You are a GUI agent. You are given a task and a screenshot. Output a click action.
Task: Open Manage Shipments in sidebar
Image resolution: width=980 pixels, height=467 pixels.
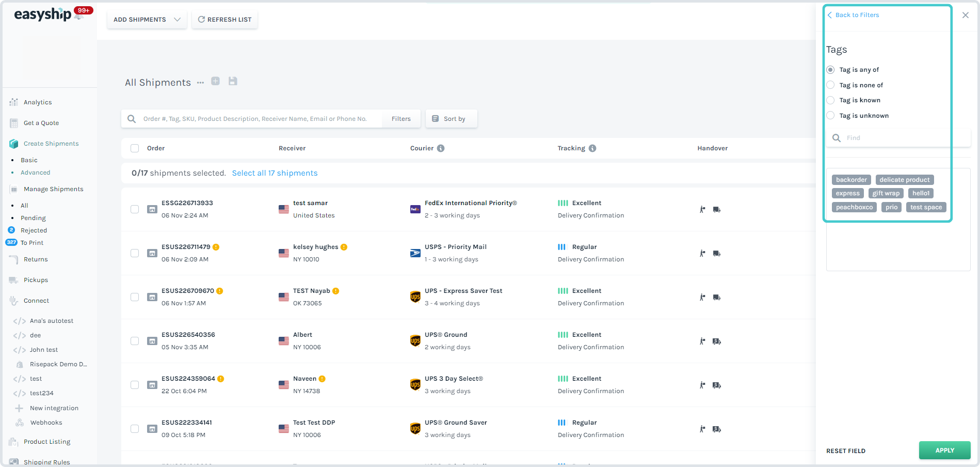coord(53,189)
